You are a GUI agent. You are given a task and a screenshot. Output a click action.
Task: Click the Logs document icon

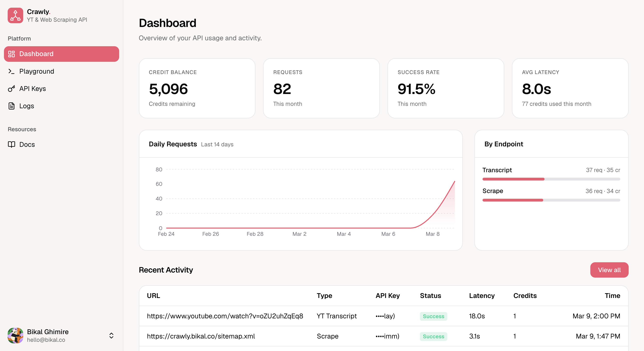tap(11, 106)
